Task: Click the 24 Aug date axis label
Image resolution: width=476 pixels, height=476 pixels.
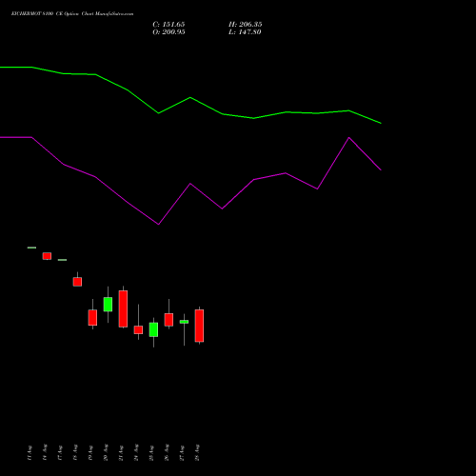Action: pyautogui.click(x=136, y=452)
